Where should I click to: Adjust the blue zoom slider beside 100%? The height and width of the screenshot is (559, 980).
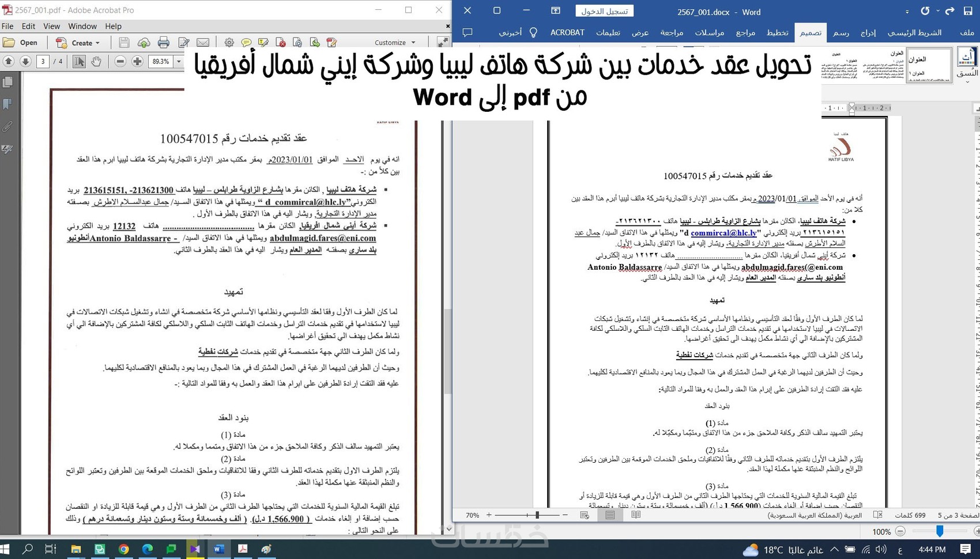click(940, 531)
